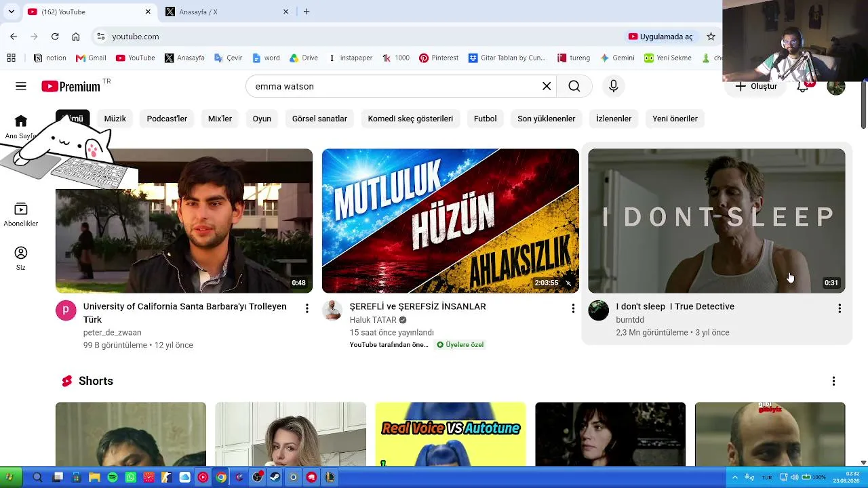Select the Mix'ler filter chip
The width and height of the screenshot is (868, 488).
(220, 119)
